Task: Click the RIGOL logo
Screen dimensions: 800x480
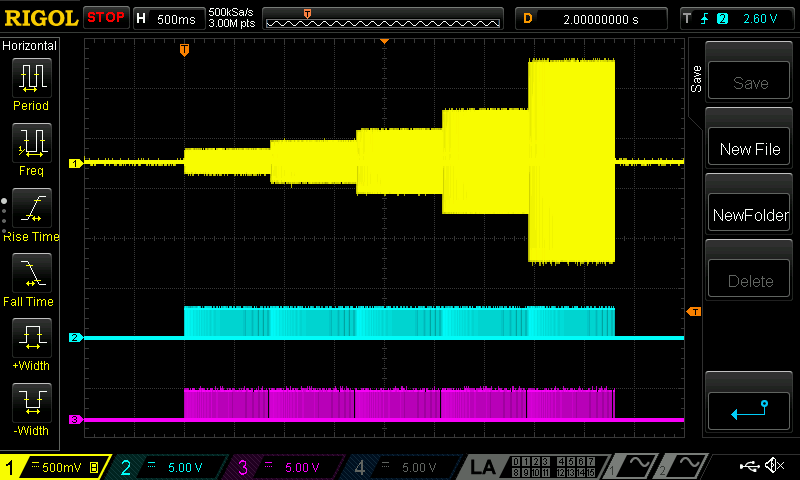Action: tap(41, 18)
